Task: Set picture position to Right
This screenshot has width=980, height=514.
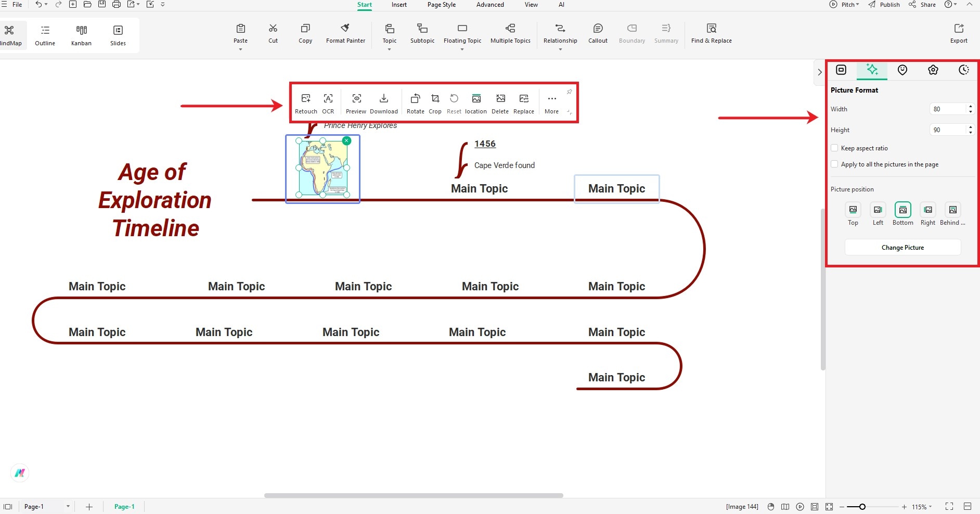Action: [928, 210]
